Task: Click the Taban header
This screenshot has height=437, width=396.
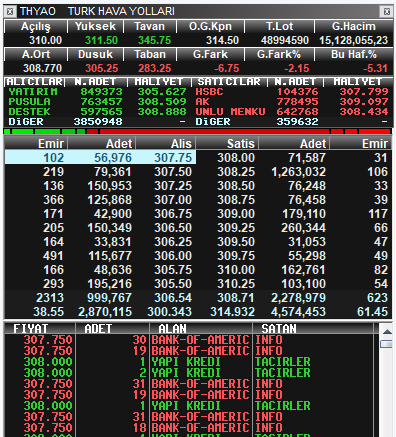Action: coord(150,54)
